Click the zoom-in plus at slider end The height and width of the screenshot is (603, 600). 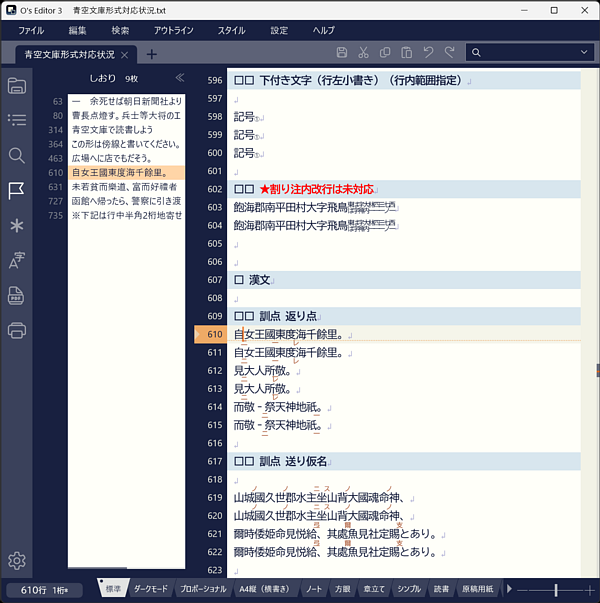(x=590, y=589)
